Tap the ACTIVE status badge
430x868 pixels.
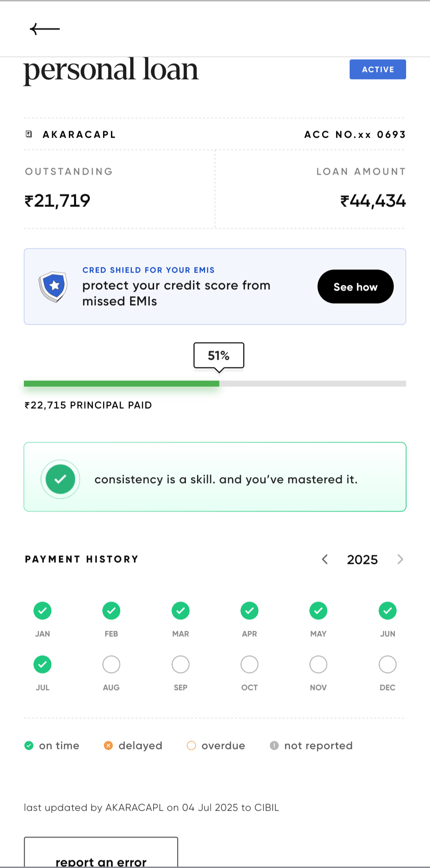[x=377, y=70]
